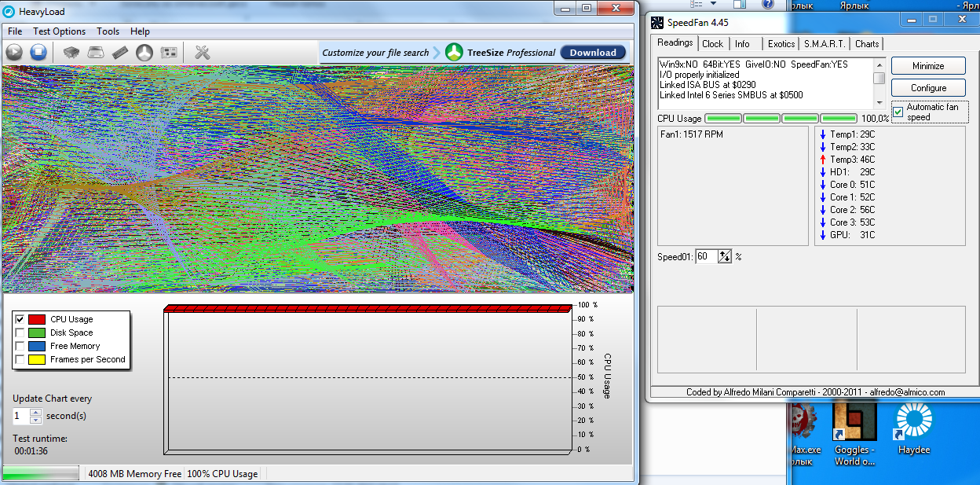This screenshot has width=980, height=485.
Task: Click the TreeSize Download button
Action: coord(593,53)
